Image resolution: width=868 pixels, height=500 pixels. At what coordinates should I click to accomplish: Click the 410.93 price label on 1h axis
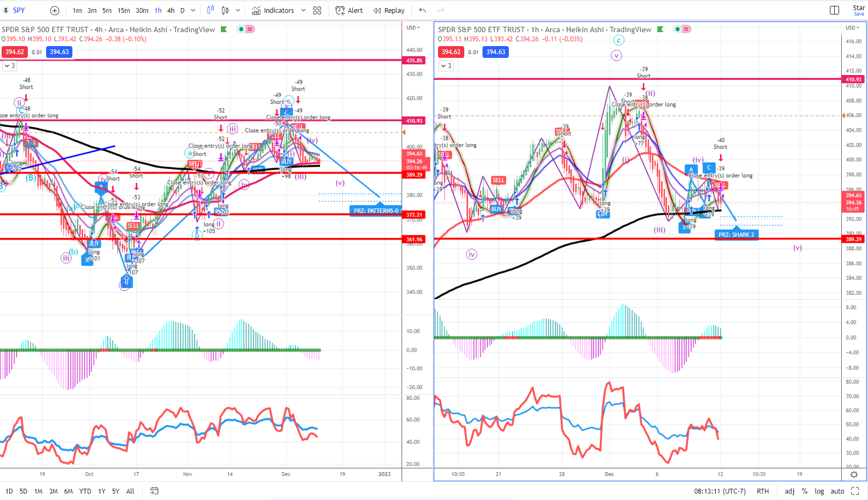854,79
